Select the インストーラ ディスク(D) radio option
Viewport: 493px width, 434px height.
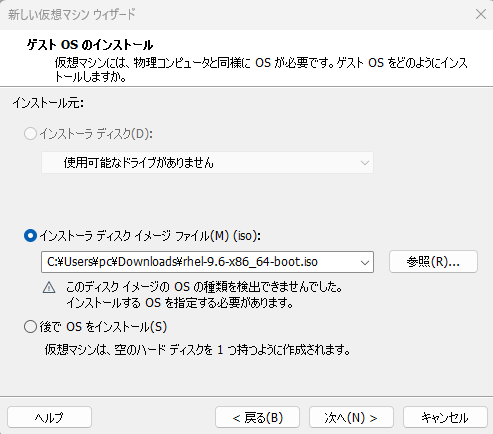(30, 134)
